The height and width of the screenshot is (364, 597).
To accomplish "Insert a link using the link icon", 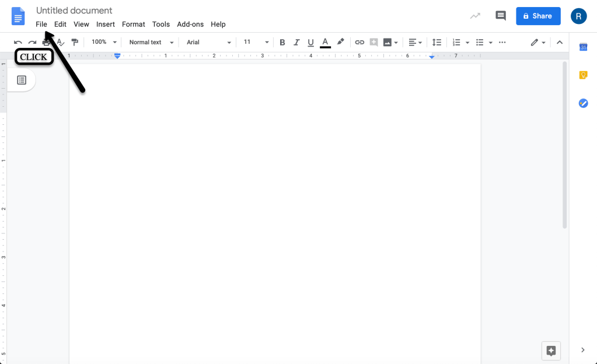I will pos(359,43).
